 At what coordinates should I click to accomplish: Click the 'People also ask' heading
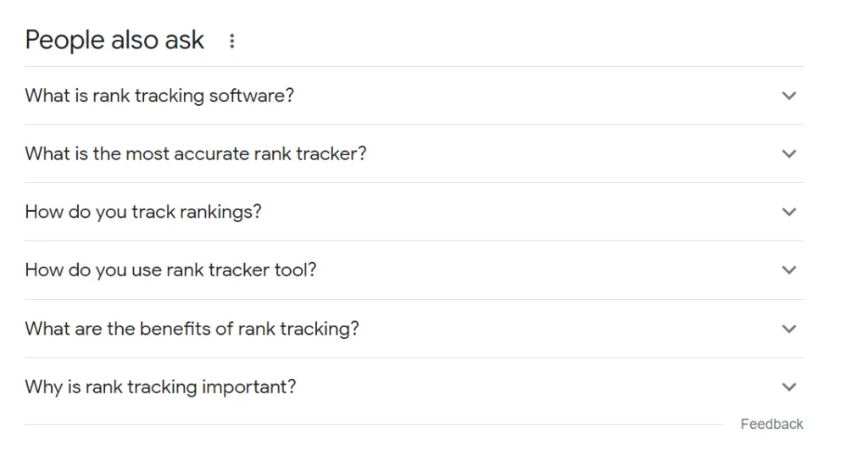click(114, 40)
